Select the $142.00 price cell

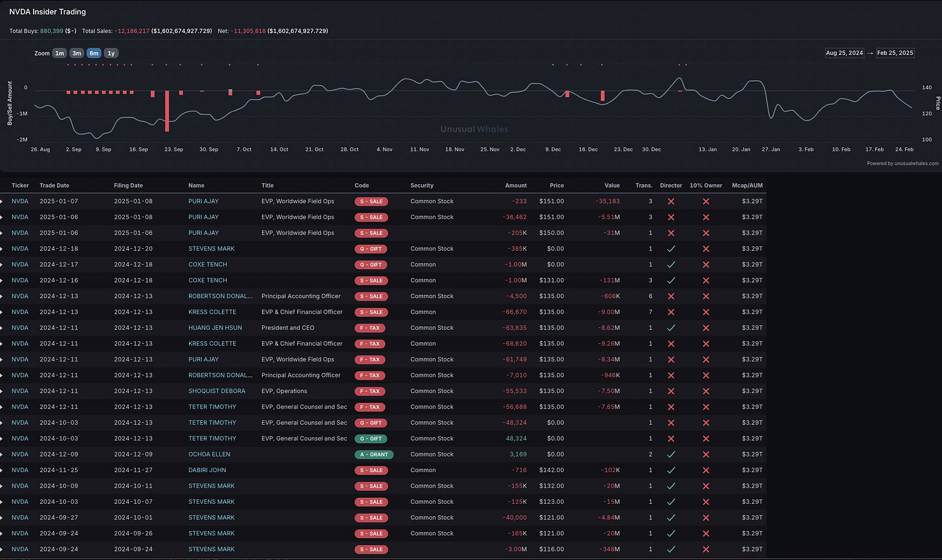click(553, 470)
